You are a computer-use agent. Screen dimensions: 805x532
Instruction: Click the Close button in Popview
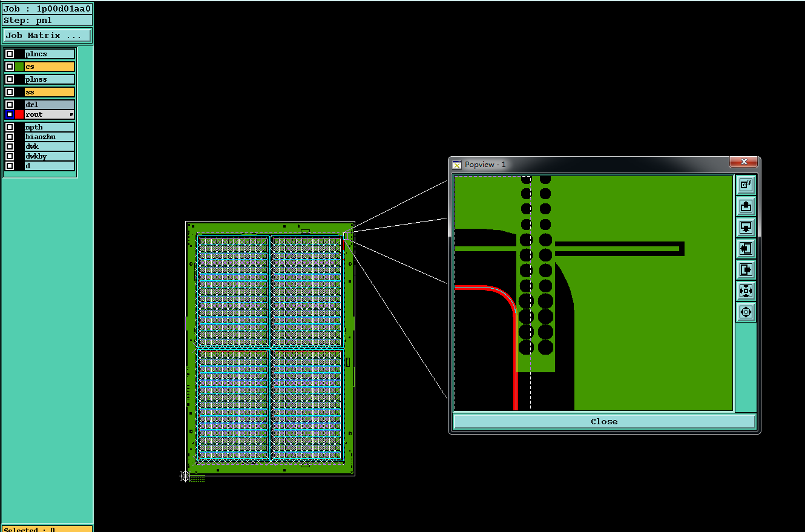(x=604, y=422)
